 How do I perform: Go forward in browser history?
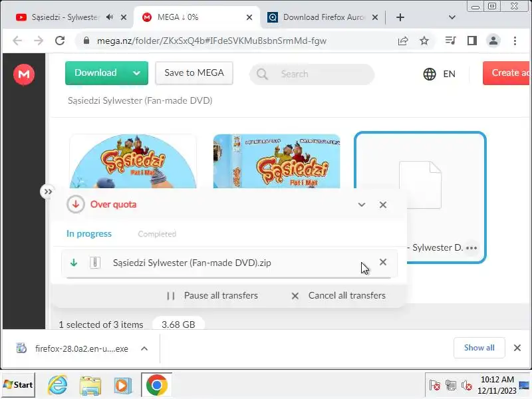[x=39, y=41]
